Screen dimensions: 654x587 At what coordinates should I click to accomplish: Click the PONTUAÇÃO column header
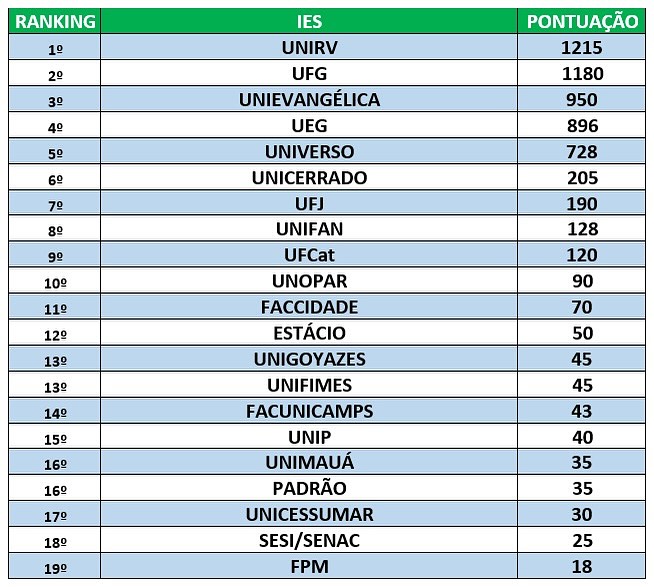(582, 21)
